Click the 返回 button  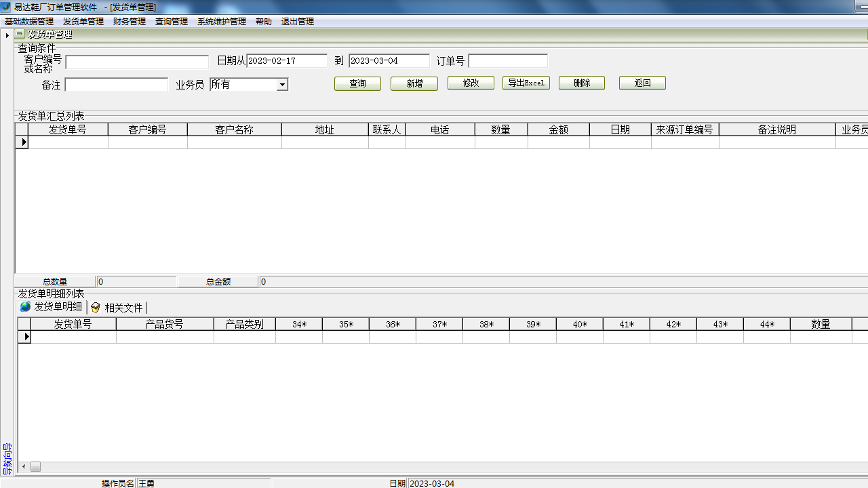pos(642,83)
